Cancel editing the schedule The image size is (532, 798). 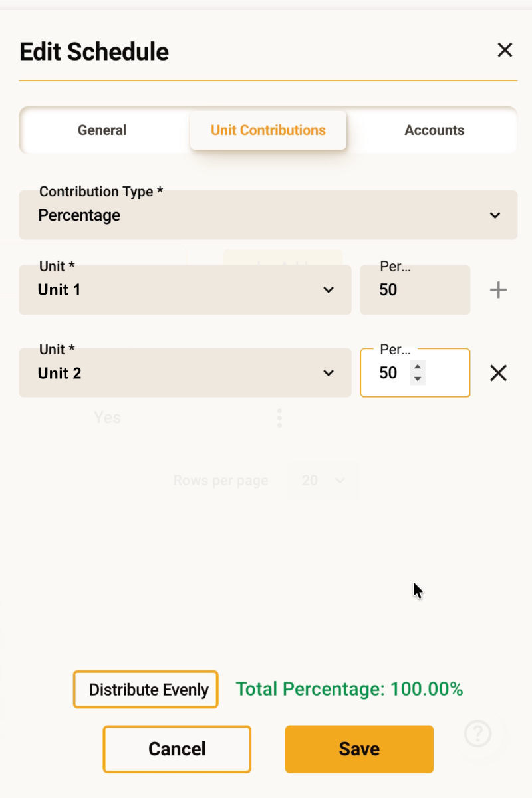pyautogui.click(x=177, y=749)
